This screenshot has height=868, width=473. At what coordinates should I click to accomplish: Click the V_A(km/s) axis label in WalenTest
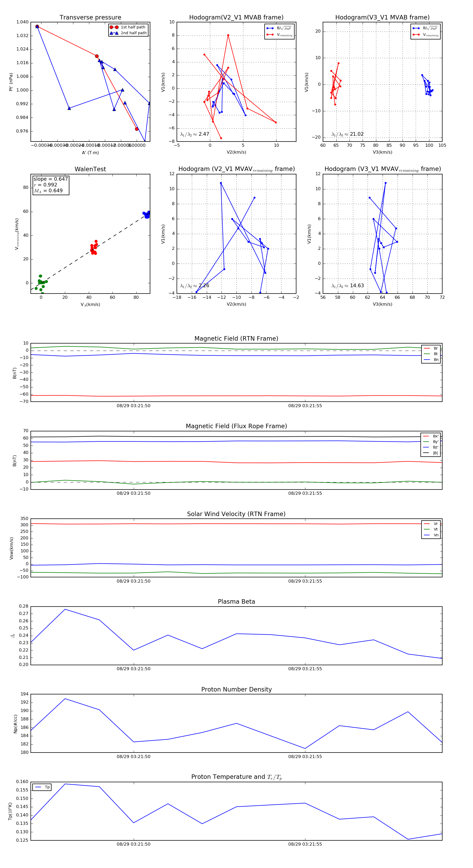click(90, 305)
